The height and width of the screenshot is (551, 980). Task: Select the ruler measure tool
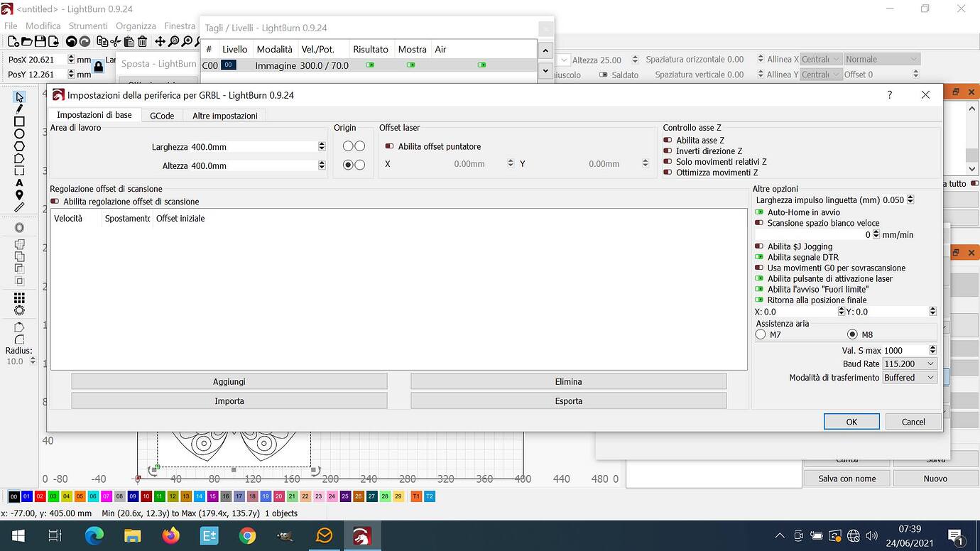click(19, 208)
